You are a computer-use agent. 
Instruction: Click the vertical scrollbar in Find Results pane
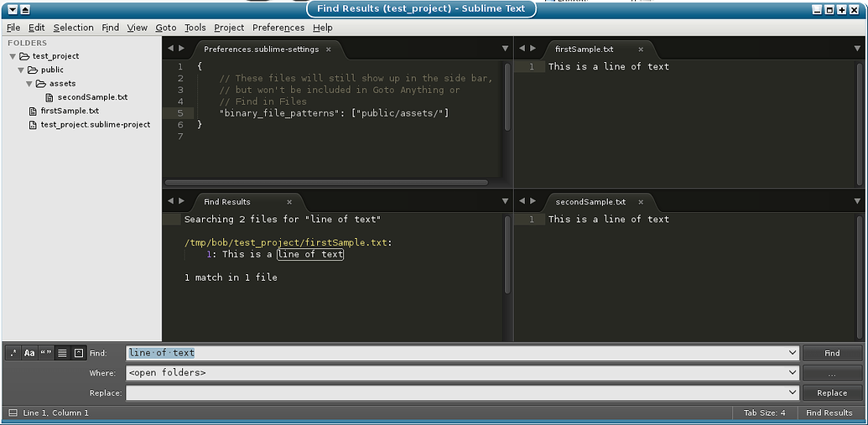[507, 254]
